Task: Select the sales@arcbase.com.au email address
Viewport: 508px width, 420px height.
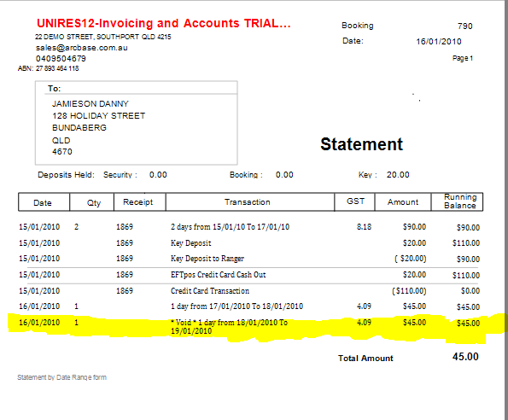Action: (x=82, y=48)
